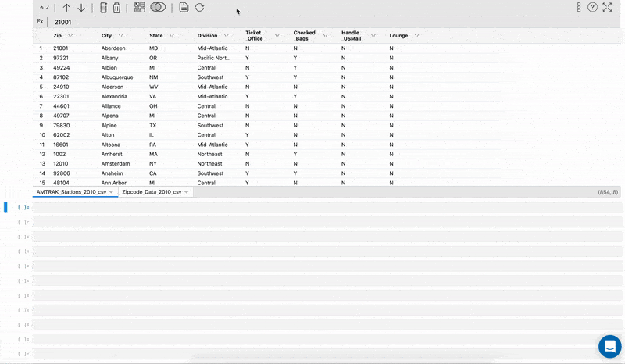625x364 pixels.
Task: Click the up arrow sort icon
Action: pyautogui.click(x=66, y=8)
